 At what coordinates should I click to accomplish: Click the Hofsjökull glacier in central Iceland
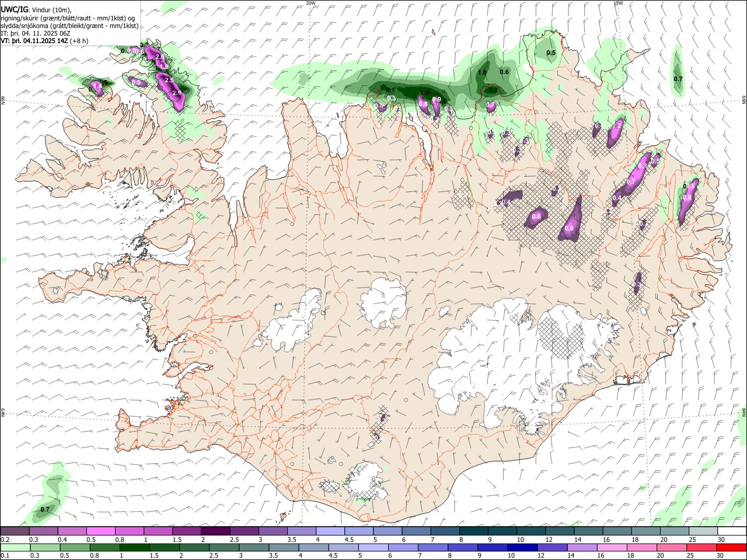(383, 302)
